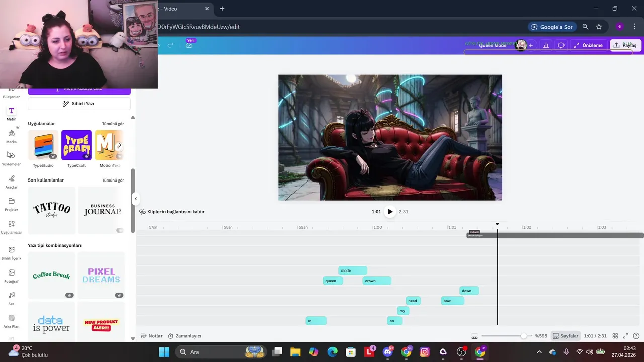
Task: Open the Projeler sidebar section
Action: [x=11, y=204]
